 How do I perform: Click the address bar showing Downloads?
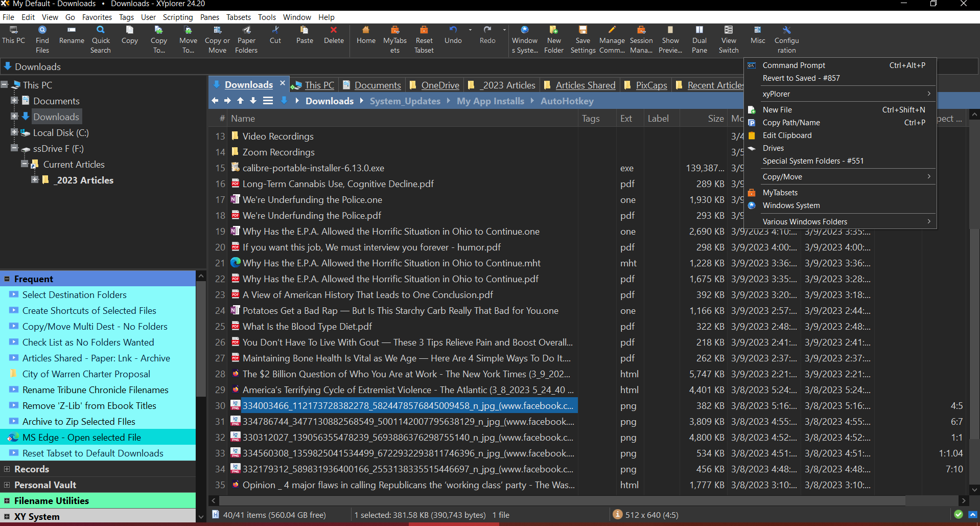(x=371, y=66)
